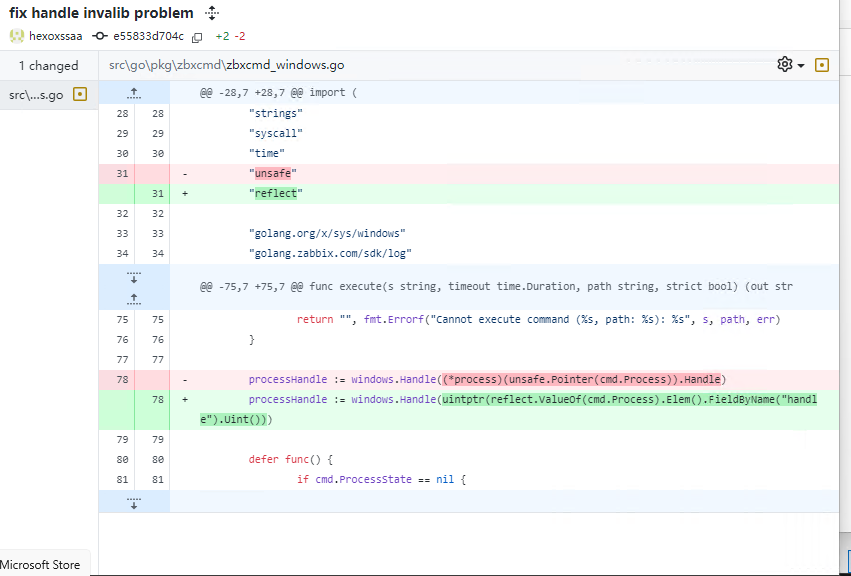Image resolution: width=851 pixels, height=576 pixels.
Task: Click modified-file icon in file header right
Action: click(x=822, y=65)
